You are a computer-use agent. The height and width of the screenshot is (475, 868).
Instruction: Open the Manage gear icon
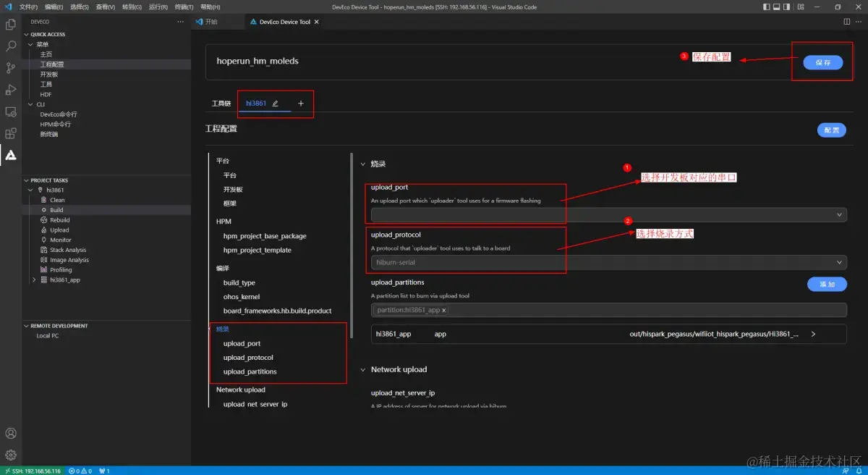(x=11, y=455)
